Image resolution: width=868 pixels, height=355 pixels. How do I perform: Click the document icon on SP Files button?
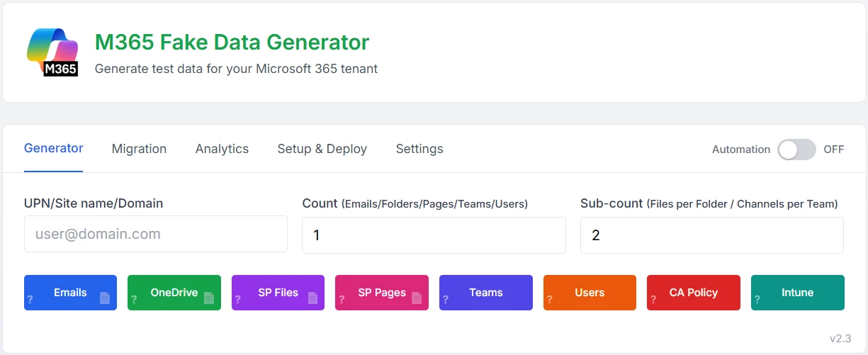312,298
